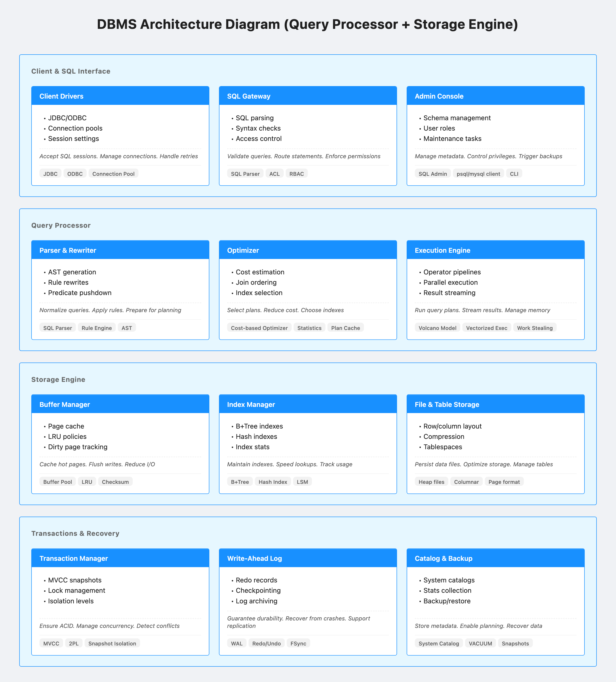Select the SQL Gateway header
The width and height of the screenshot is (616, 682).
tap(308, 96)
